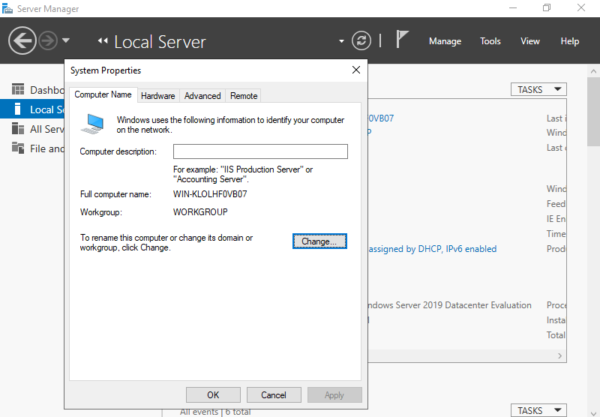
Task: Click OK in System Properties
Action: pos(213,395)
